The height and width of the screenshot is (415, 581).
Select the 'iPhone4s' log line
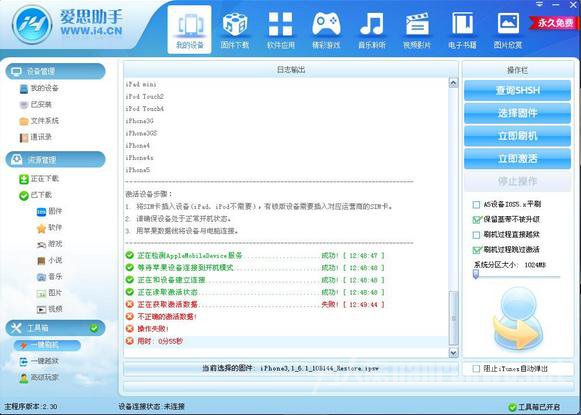(x=139, y=158)
